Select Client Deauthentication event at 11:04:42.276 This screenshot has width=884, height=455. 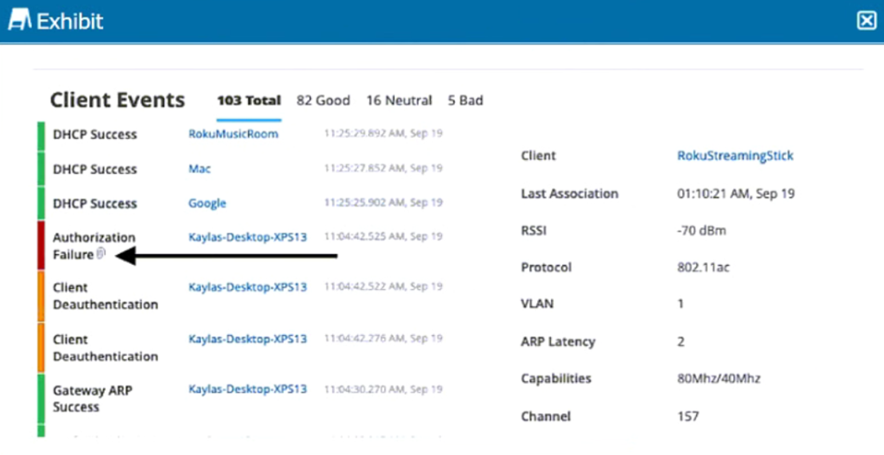click(105, 348)
